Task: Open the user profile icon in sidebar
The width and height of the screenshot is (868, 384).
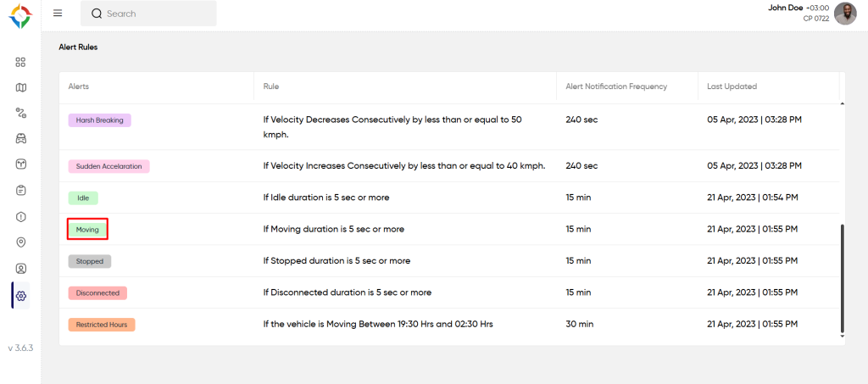Action: point(20,269)
